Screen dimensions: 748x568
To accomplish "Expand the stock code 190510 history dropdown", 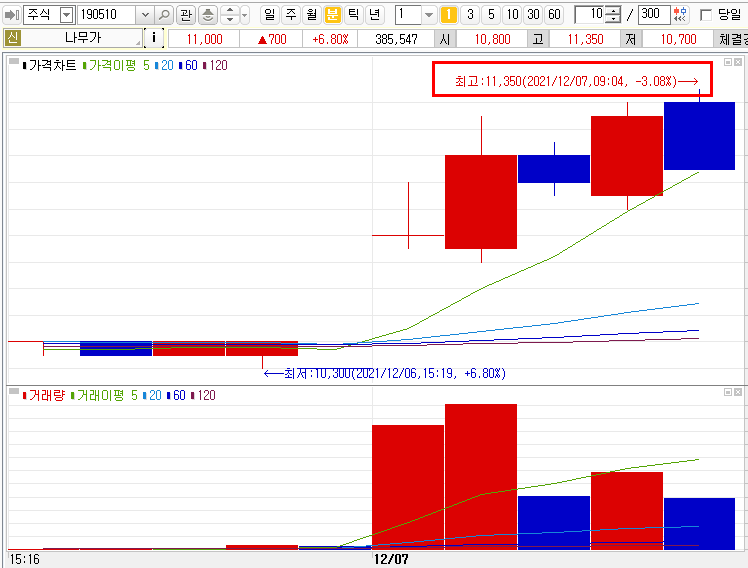I will pos(145,15).
